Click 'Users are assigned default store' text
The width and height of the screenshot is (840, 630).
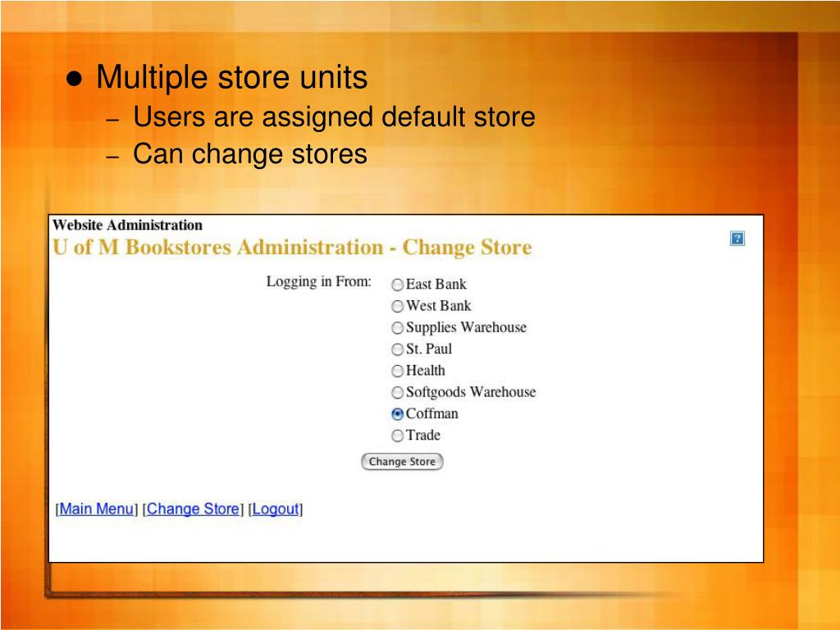[335, 117]
